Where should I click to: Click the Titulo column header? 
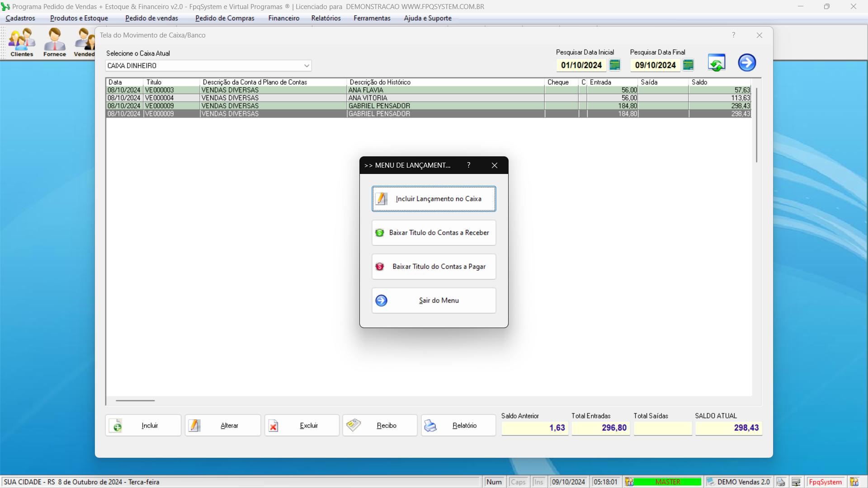click(x=171, y=82)
